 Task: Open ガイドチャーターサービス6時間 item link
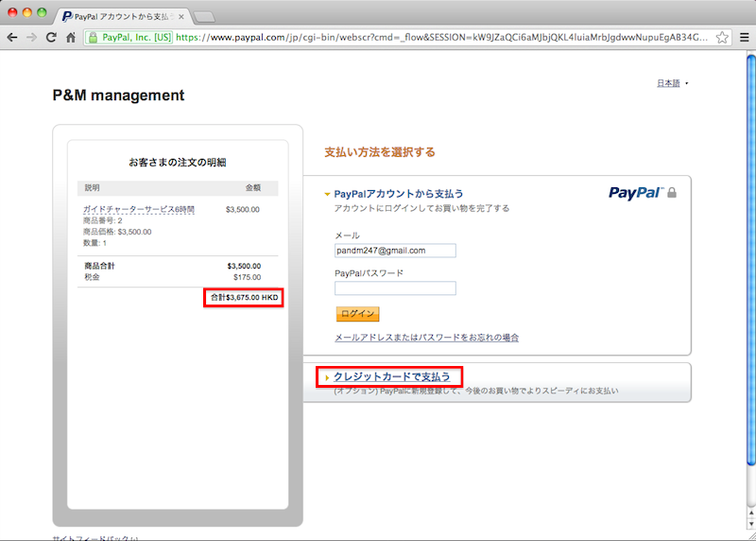(138, 209)
